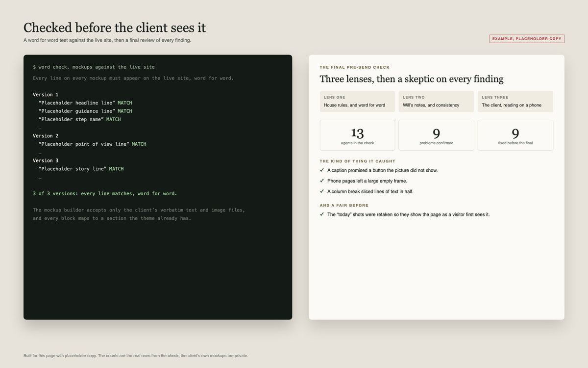The width and height of the screenshot is (588, 368).
Task: Select the Lens One card
Action: (x=357, y=102)
